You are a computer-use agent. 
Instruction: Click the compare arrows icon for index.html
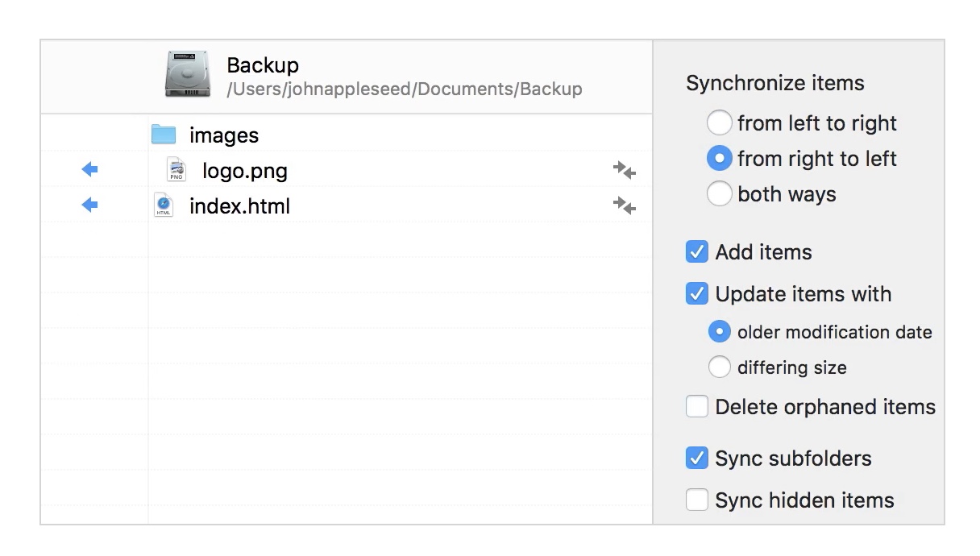(x=624, y=205)
